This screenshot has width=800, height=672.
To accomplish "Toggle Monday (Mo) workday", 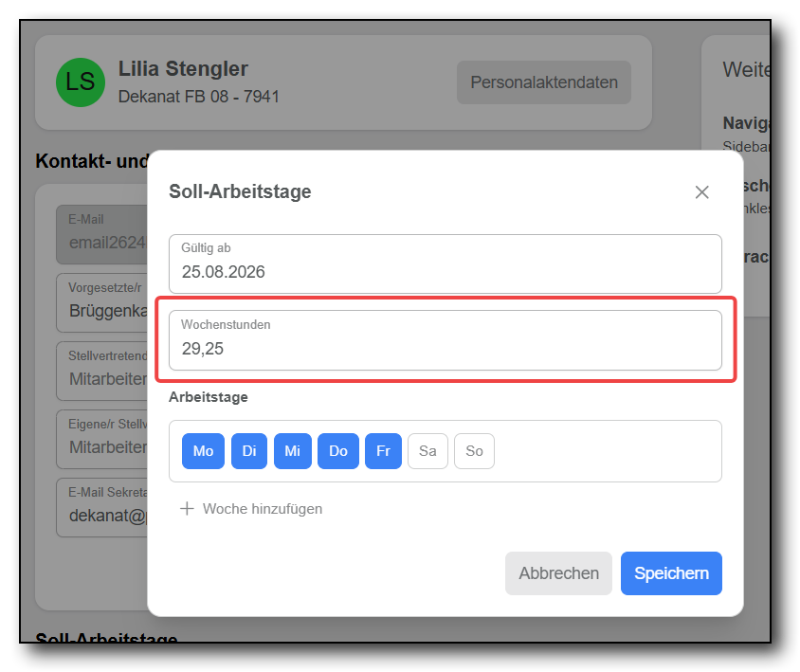I will pos(203,451).
